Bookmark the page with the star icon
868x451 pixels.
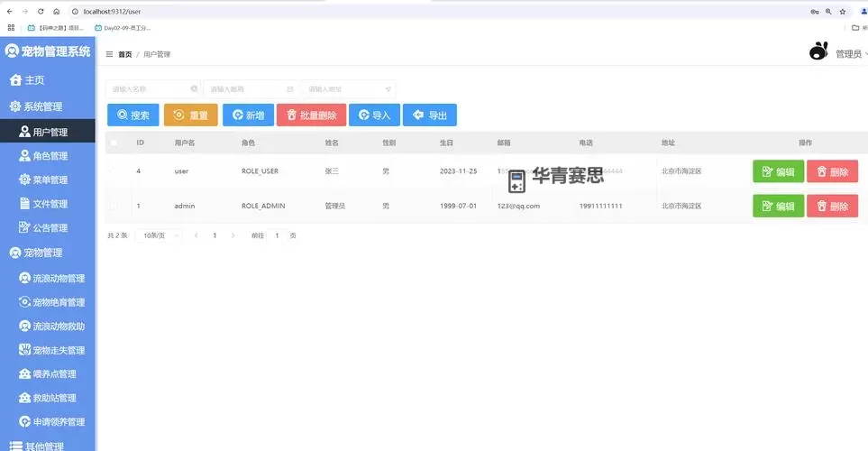(843, 12)
